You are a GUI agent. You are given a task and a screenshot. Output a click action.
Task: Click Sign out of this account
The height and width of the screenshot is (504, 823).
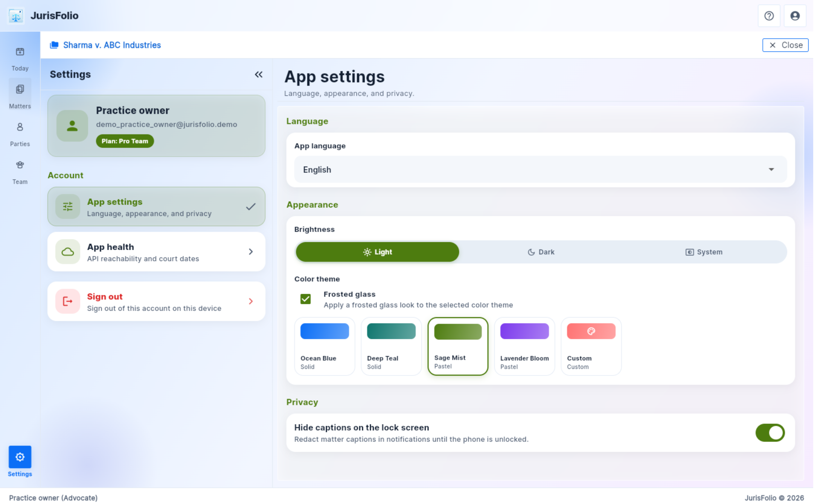click(156, 301)
